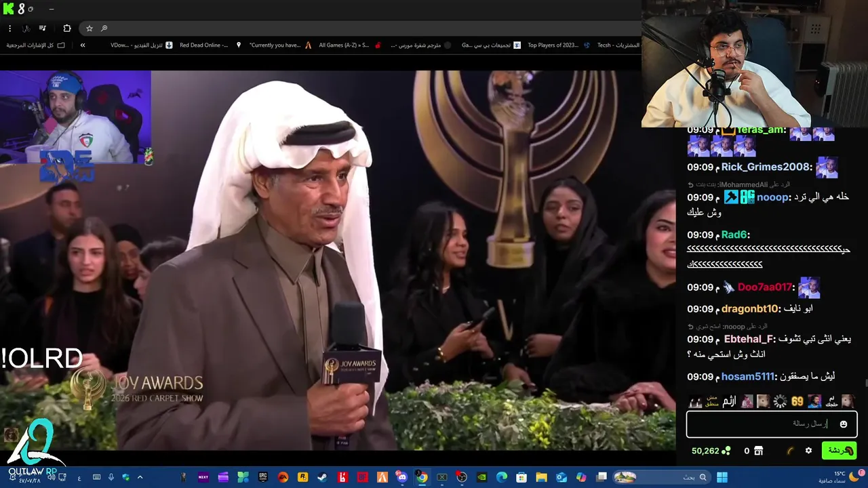Pick the sun-shaped quick emote

[780, 401]
